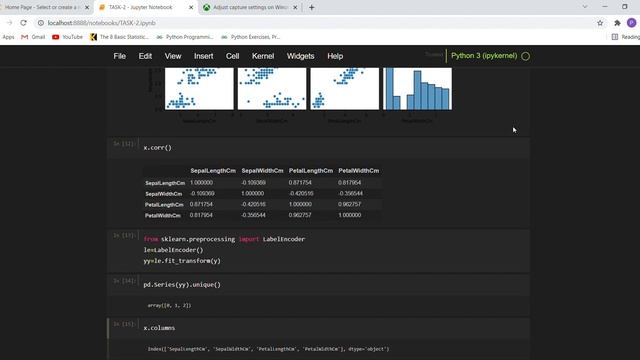The width and height of the screenshot is (640, 360).
Task: Open the browser extensions puzzle icon
Action: 617,23
